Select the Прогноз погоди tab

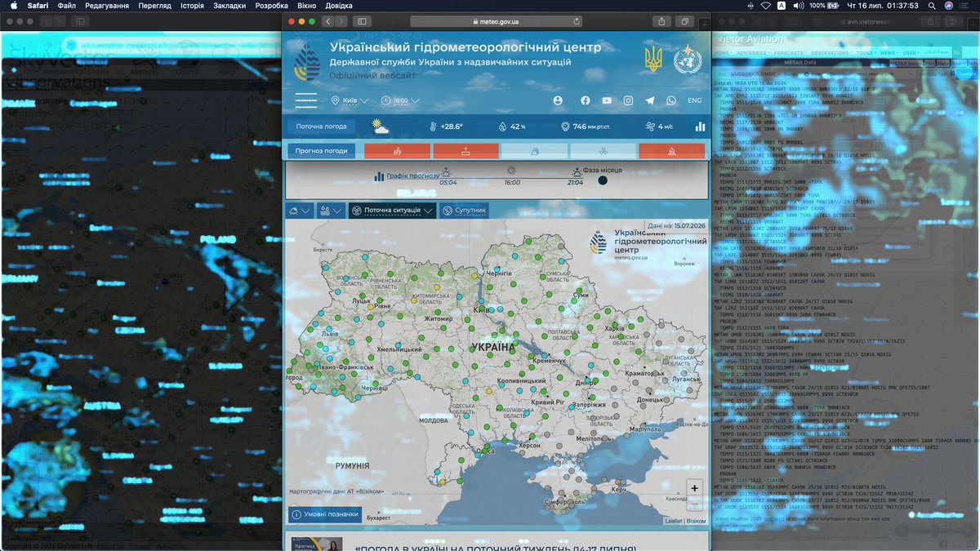[321, 151]
